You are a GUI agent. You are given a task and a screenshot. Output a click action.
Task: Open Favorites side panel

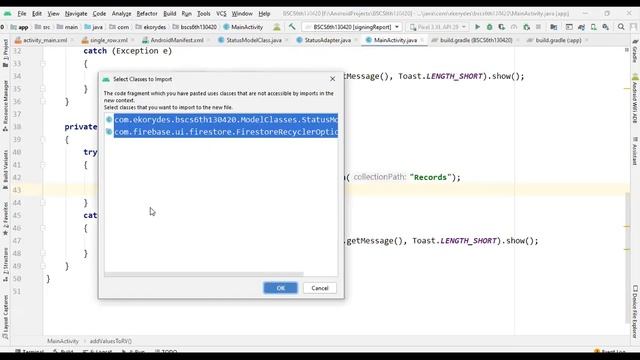pos(5,219)
